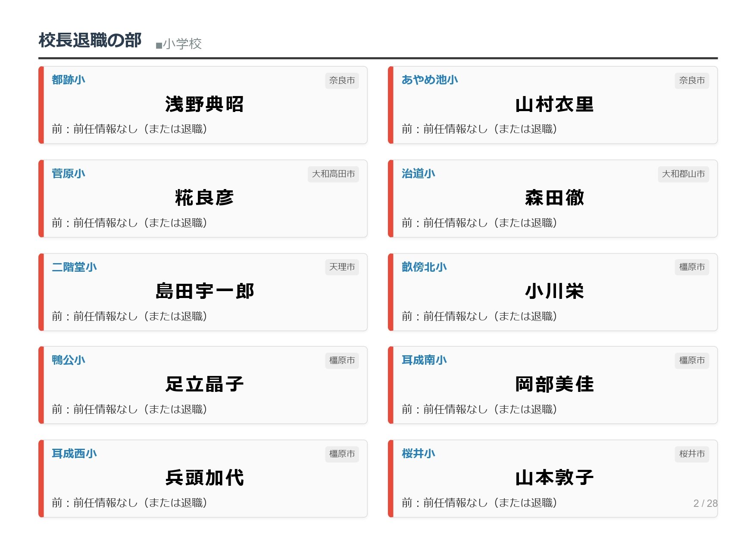This screenshot has width=756, height=534.
Task: Click the 大和高田市 city tag
Action: (x=333, y=174)
